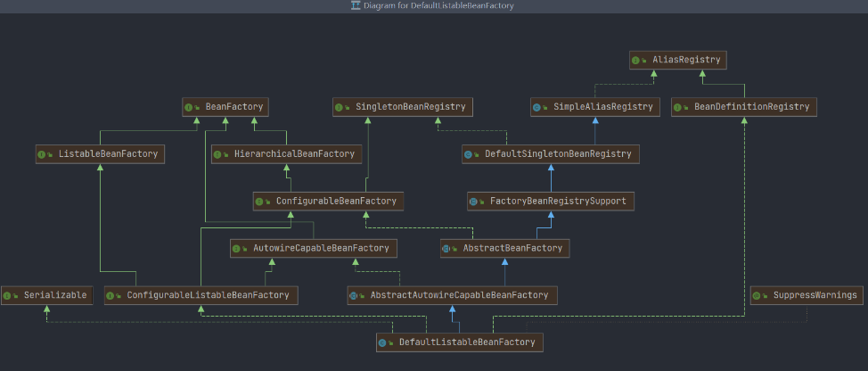The width and height of the screenshot is (868, 371).
Task: Click the diagram icon in the title bar
Action: [356, 5]
